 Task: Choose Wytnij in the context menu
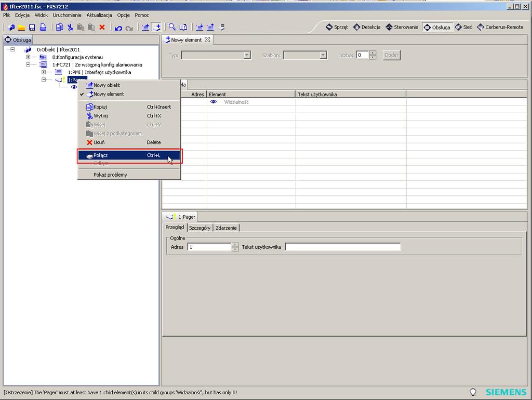[x=129, y=116]
